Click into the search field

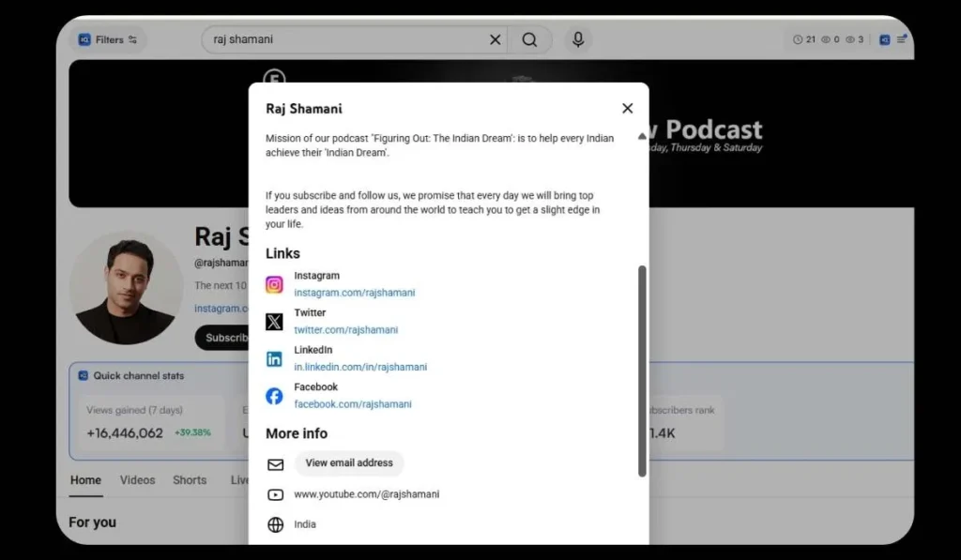coord(347,39)
